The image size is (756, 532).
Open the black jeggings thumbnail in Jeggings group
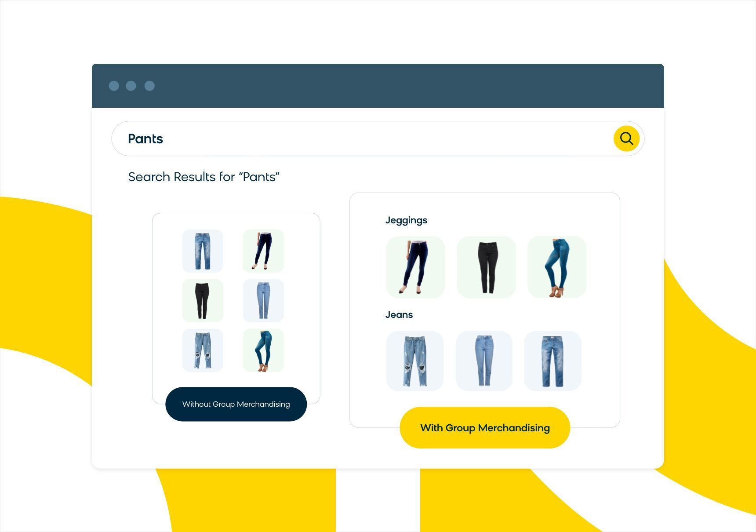486,267
